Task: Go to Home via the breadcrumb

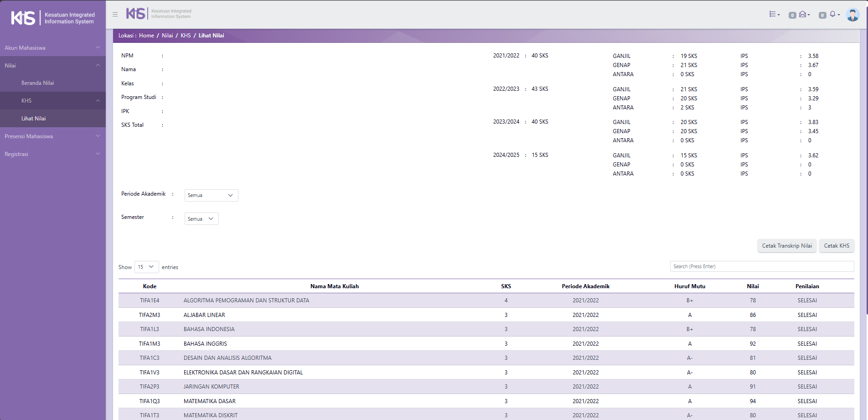Action: click(146, 36)
